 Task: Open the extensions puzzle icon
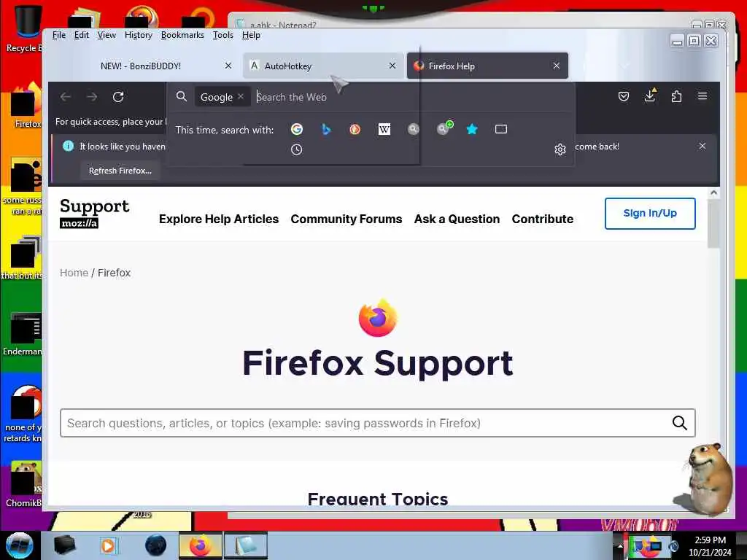point(676,96)
